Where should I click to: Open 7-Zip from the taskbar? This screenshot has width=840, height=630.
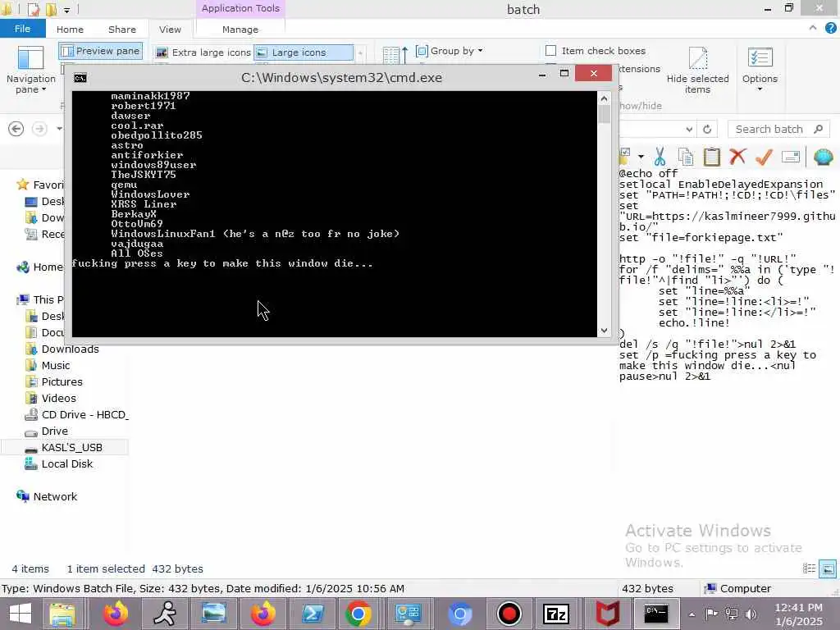[556, 614]
